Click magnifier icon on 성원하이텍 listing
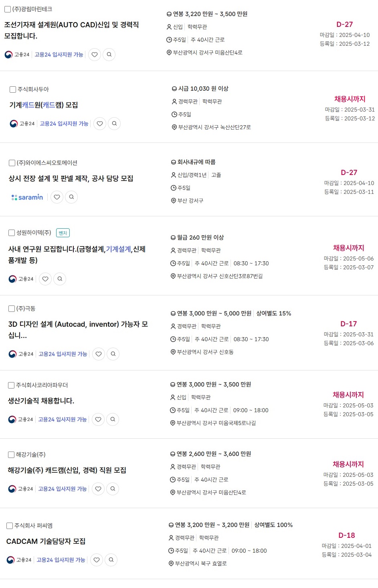The image size is (378, 588). pyautogui.click(x=60, y=279)
